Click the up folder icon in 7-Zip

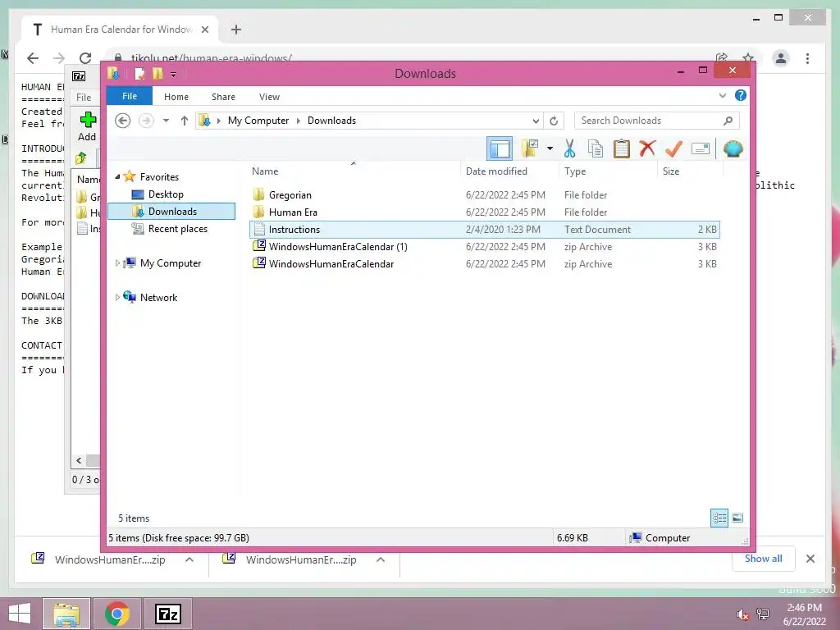coord(81,158)
